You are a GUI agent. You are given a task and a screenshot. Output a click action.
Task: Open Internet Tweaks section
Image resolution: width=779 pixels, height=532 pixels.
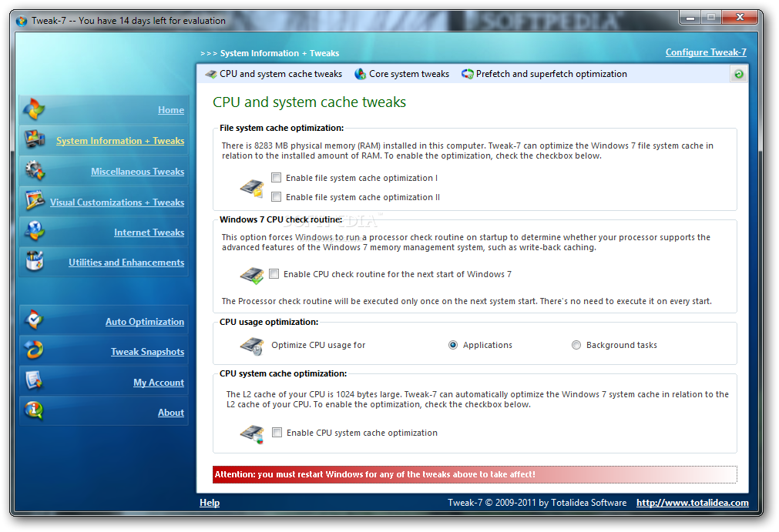149,233
